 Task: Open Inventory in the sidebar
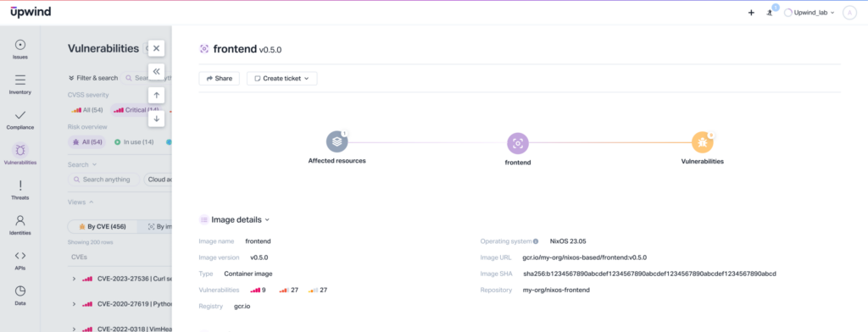pos(20,85)
